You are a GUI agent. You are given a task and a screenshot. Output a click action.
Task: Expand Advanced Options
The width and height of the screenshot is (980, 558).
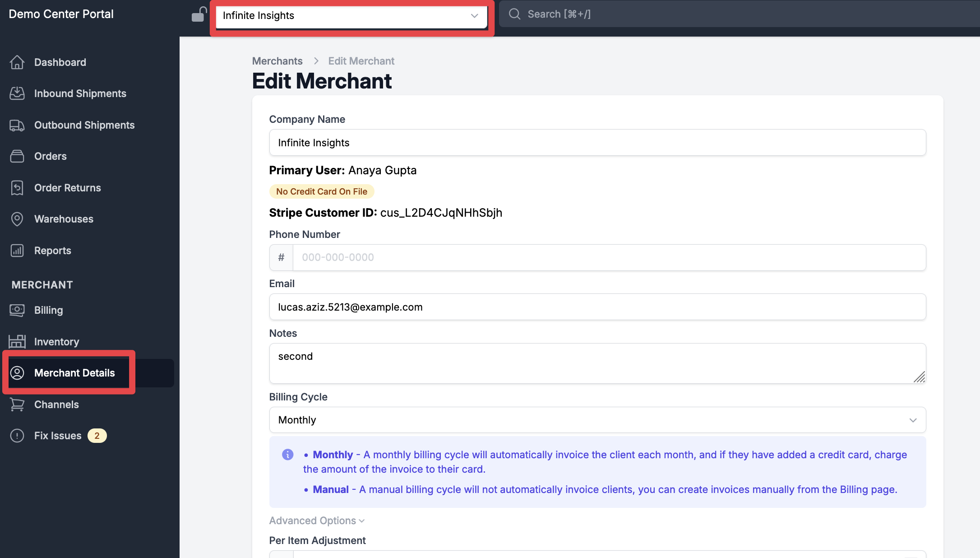tap(317, 521)
